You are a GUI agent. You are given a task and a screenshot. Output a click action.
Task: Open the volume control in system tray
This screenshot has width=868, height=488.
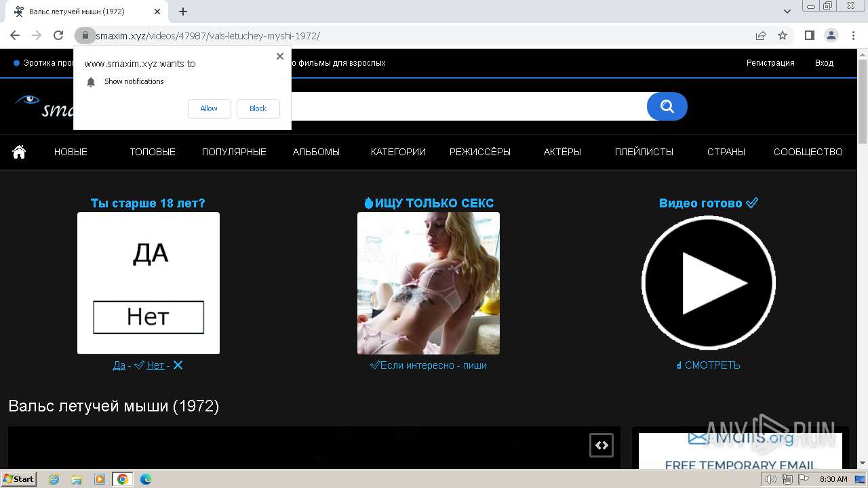(x=771, y=479)
